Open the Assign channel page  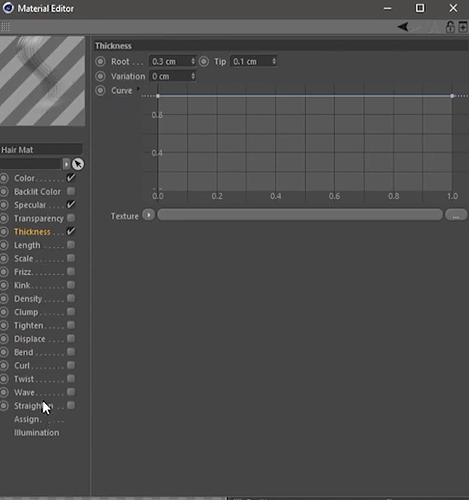(x=27, y=419)
